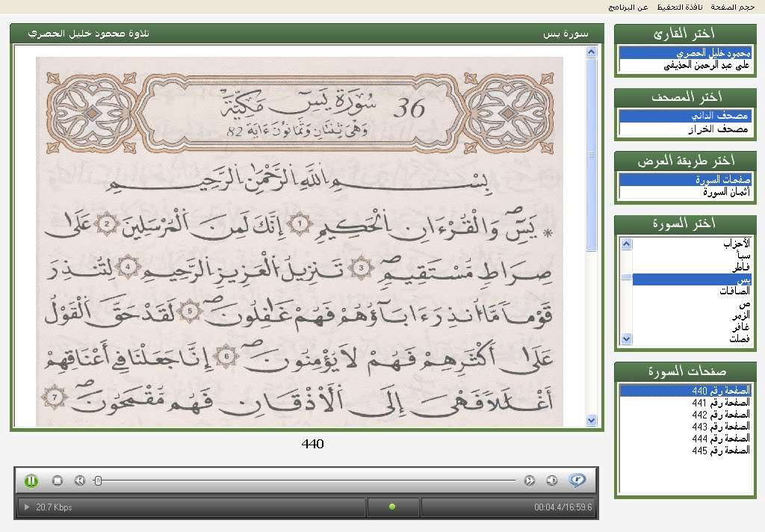Click the sura list scrollbar thumb
The image size is (765, 532).
click(627, 277)
